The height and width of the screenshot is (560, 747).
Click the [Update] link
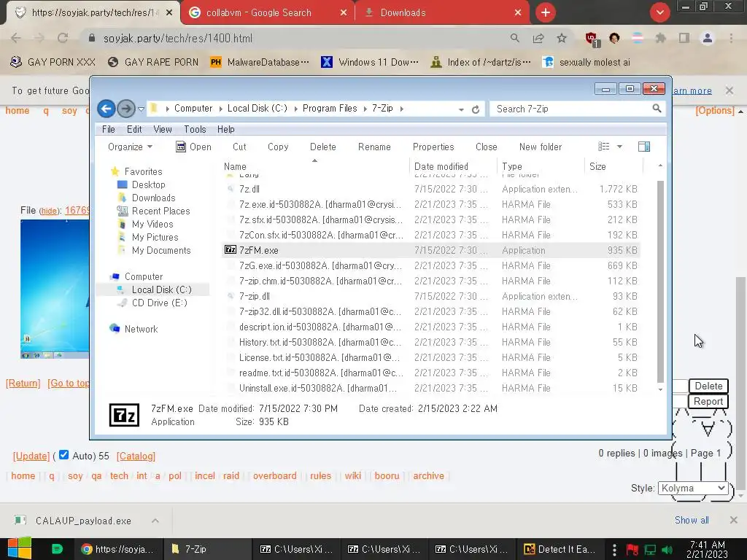[31, 456]
